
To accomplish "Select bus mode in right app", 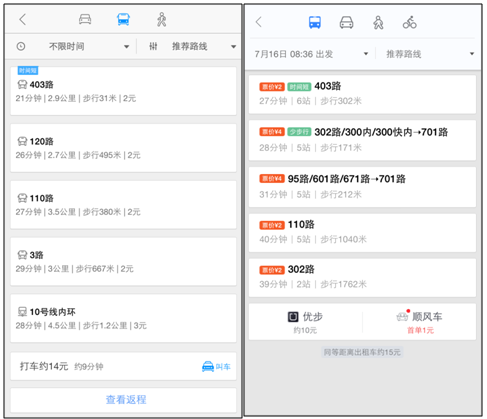I will [315, 22].
